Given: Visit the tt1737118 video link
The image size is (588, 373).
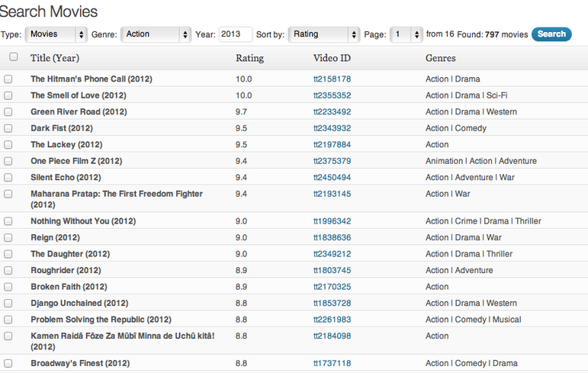Looking at the screenshot, I should (x=332, y=363).
